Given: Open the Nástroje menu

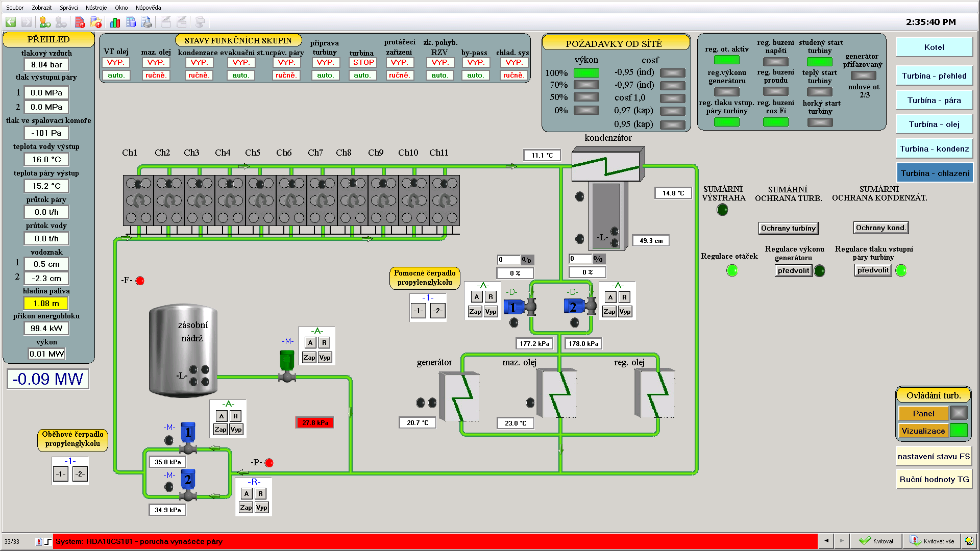Looking at the screenshot, I should pos(96,8).
